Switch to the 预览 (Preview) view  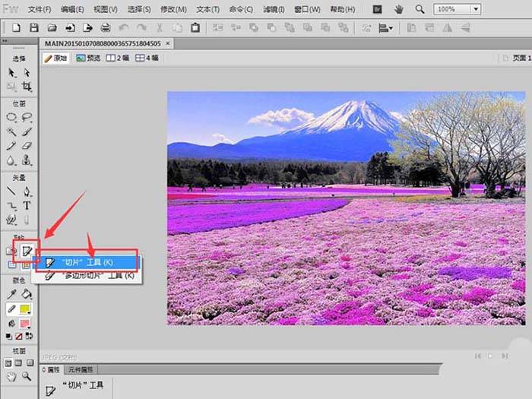[x=88, y=58]
